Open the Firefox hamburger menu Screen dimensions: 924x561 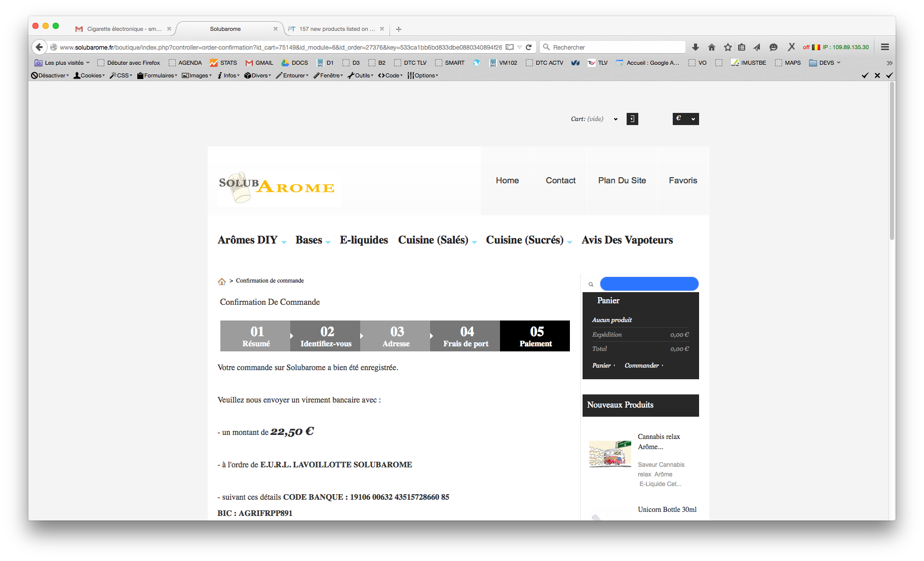(x=885, y=47)
